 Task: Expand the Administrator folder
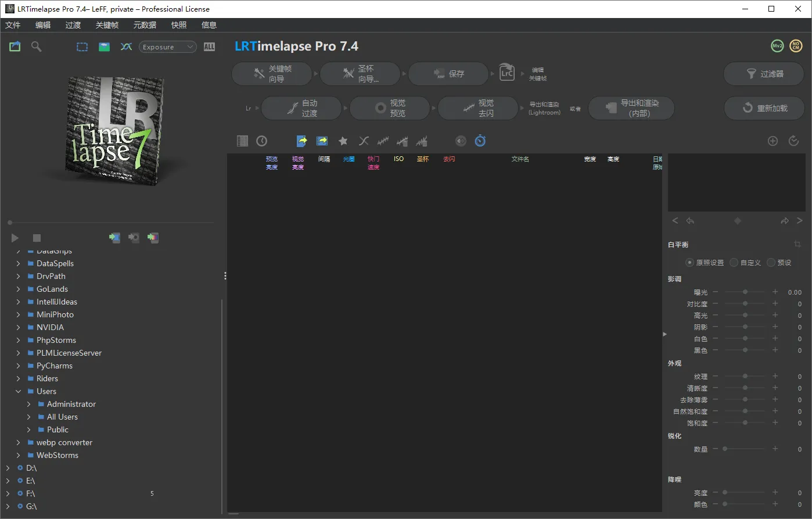click(29, 404)
